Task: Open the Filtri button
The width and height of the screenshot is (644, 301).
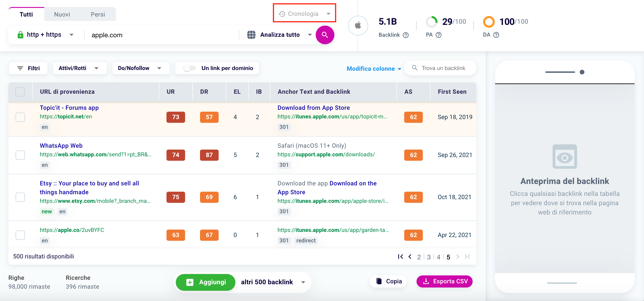Action: [x=28, y=68]
